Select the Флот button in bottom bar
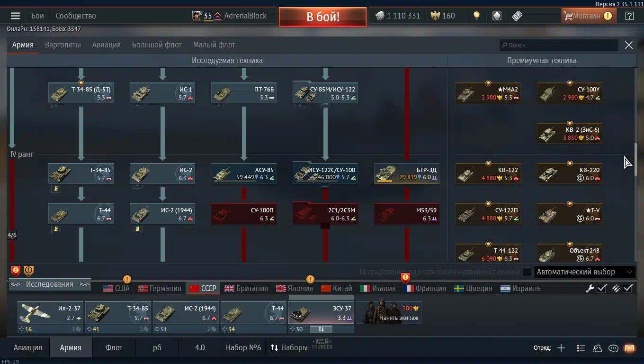 tap(114, 348)
